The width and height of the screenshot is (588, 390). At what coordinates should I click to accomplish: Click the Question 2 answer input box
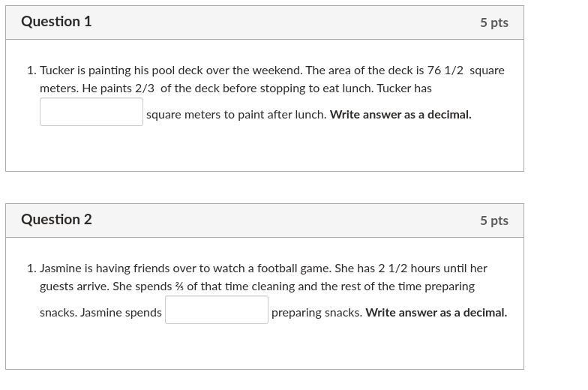[217, 310]
